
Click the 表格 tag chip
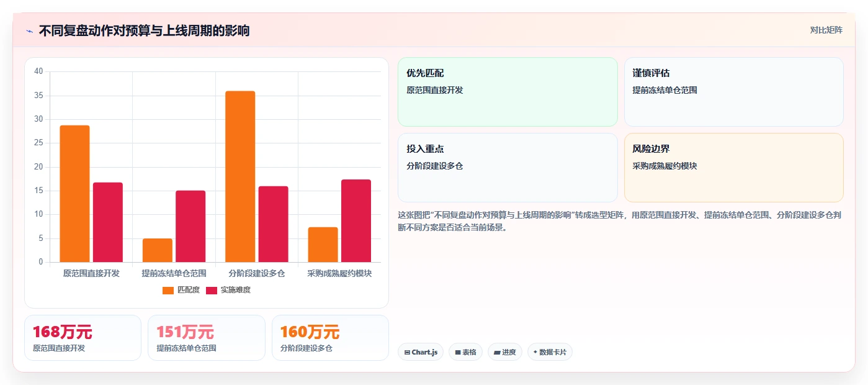[465, 352]
